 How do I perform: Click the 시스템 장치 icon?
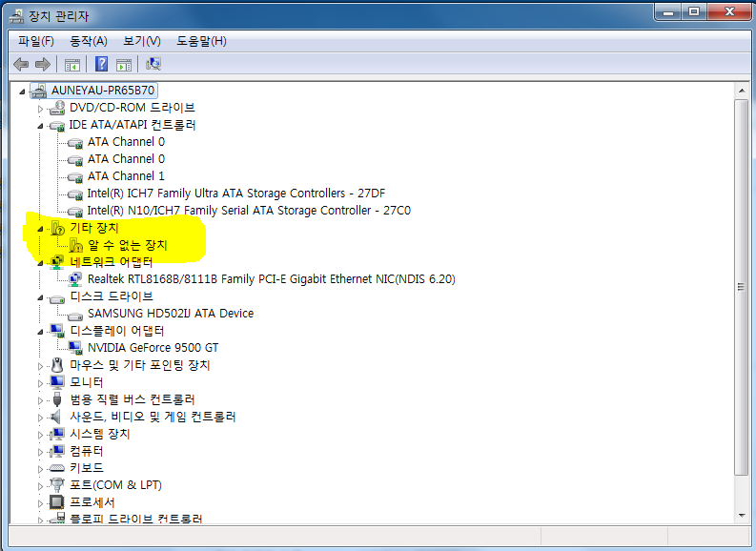pyautogui.click(x=57, y=434)
